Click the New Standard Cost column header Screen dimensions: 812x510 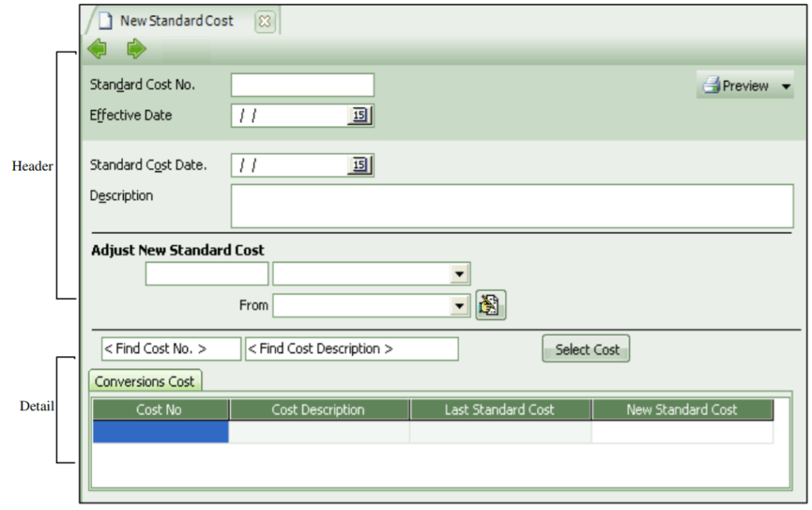683,409
